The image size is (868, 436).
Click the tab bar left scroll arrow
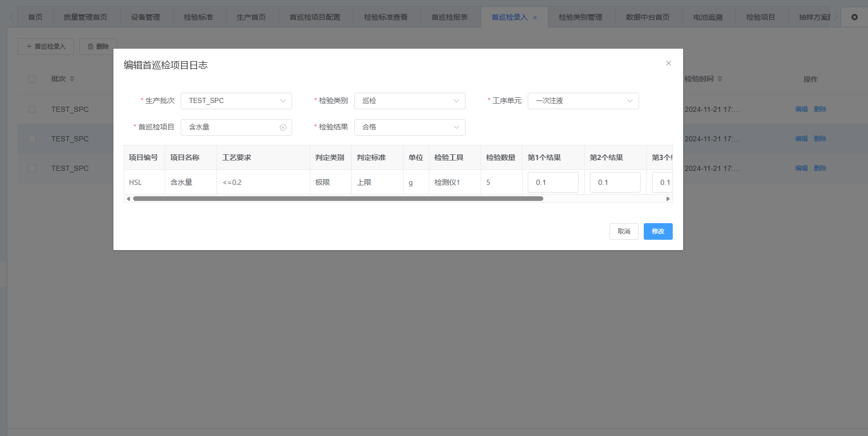tap(12, 17)
